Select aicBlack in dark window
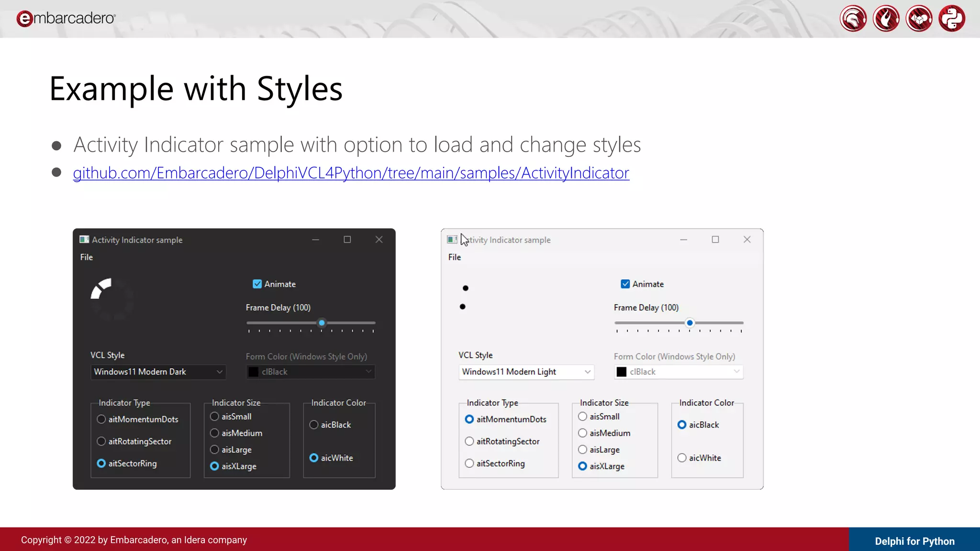980x551 pixels. point(330,425)
